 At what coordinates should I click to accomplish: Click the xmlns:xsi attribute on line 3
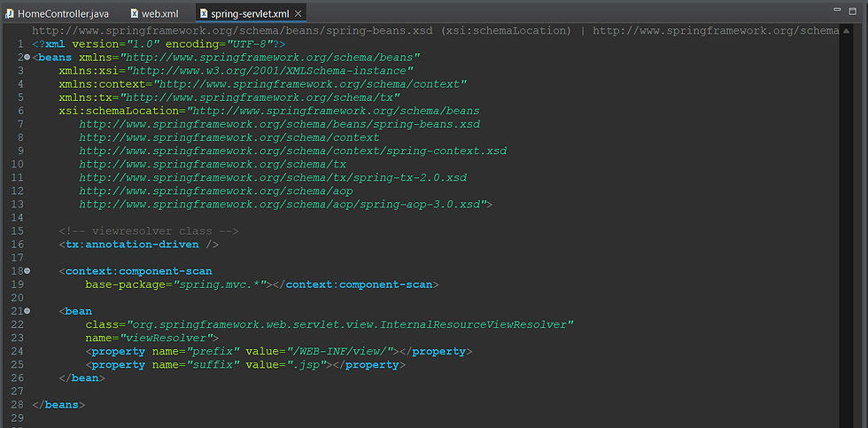click(x=236, y=70)
